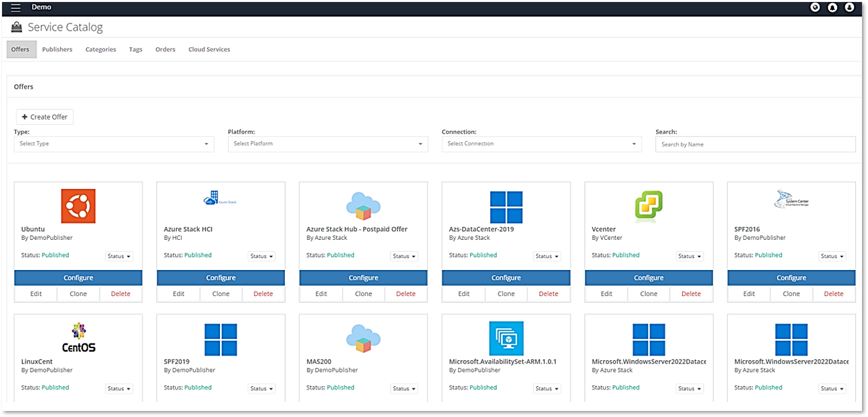Clone the Vcenter offer
This screenshot has width=868, height=417.
[649, 294]
